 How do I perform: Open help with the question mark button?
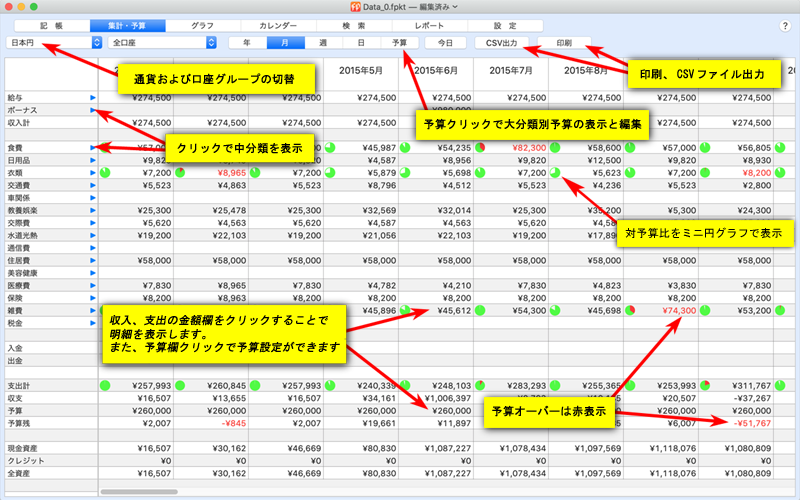[785, 26]
